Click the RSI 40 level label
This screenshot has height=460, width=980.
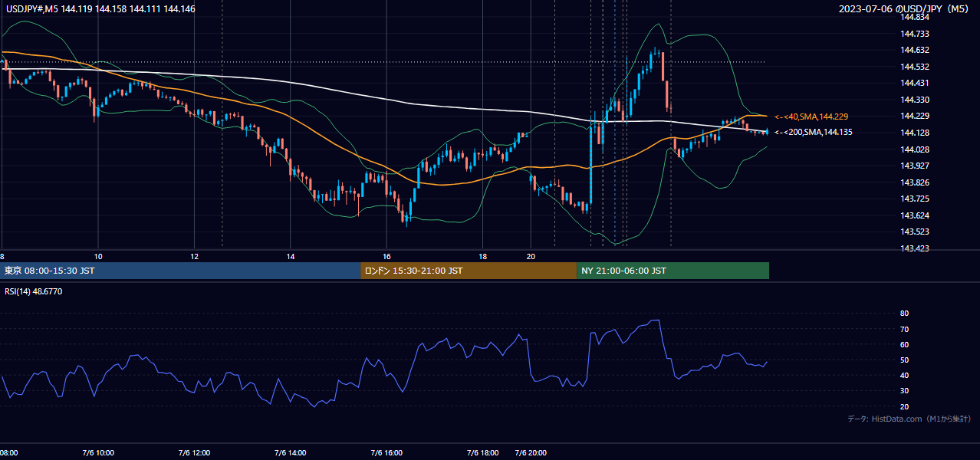click(x=905, y=376)
